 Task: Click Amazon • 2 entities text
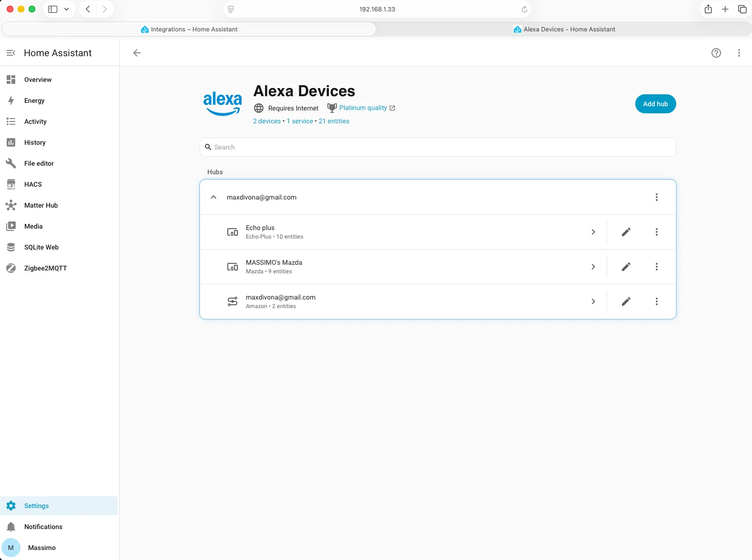point(271,306)
